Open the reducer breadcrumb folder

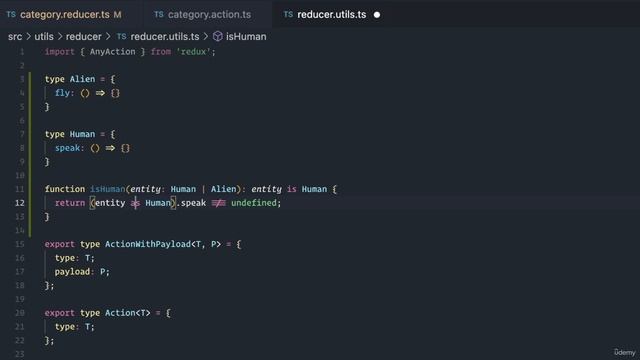click(x=84, y=37)
